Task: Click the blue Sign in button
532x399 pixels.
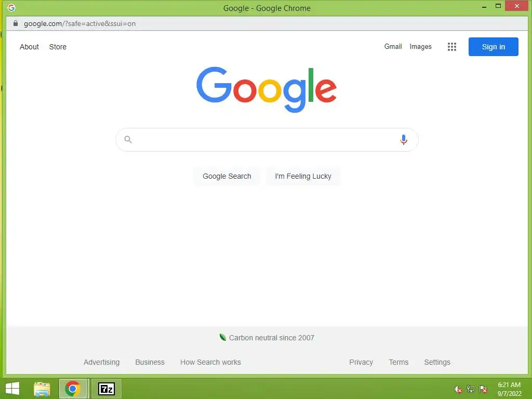Action: [494, 47]
